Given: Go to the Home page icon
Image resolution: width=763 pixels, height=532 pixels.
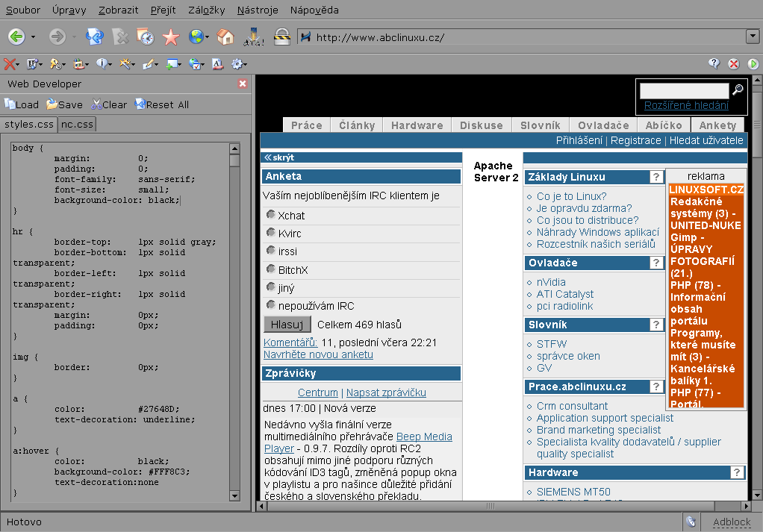Looking at the screenshot, I should pyautogui.click(x=225, y=37).
